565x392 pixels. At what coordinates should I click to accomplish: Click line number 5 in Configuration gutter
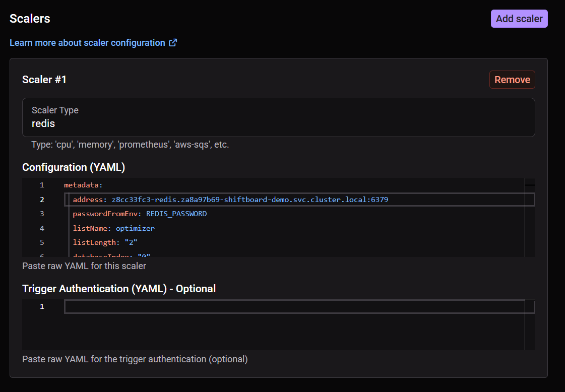[x=42, y=242]
